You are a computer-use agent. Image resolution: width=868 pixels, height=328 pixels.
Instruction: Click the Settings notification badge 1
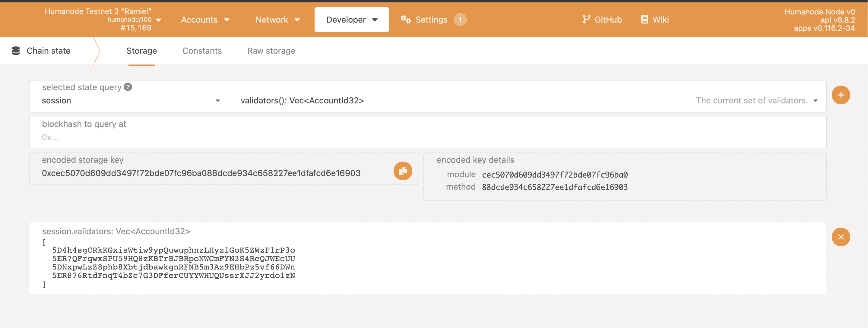click(x=460, y=20)
